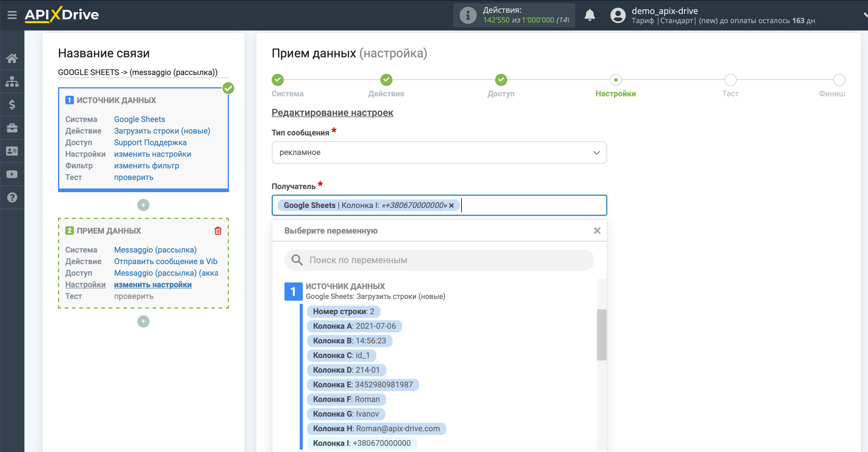Click the variable list scrollbar

click(602, 335)
